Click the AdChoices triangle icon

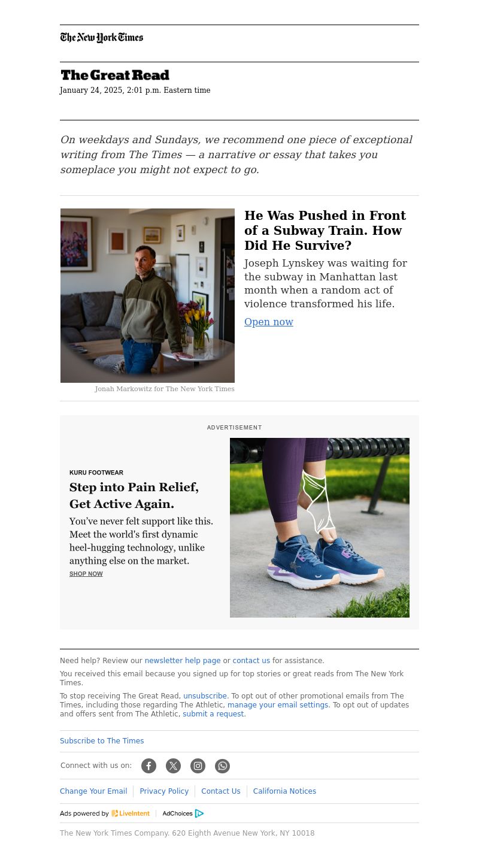click(199, 813)
